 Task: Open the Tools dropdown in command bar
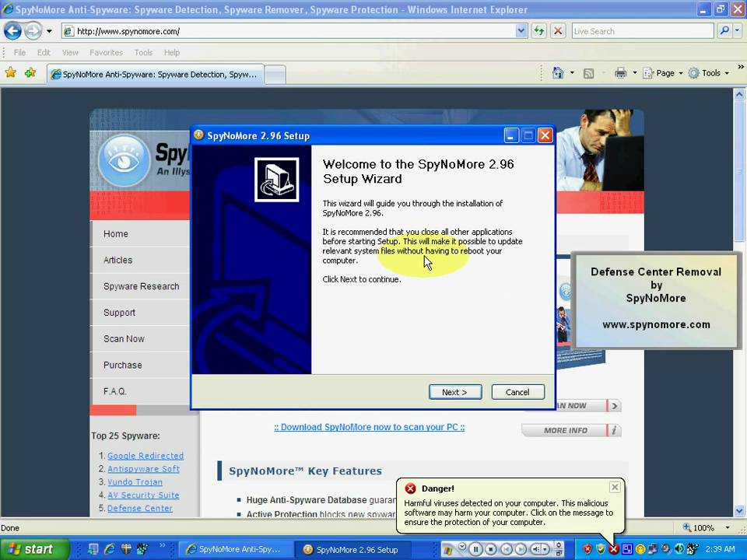[x=709, y=73]
